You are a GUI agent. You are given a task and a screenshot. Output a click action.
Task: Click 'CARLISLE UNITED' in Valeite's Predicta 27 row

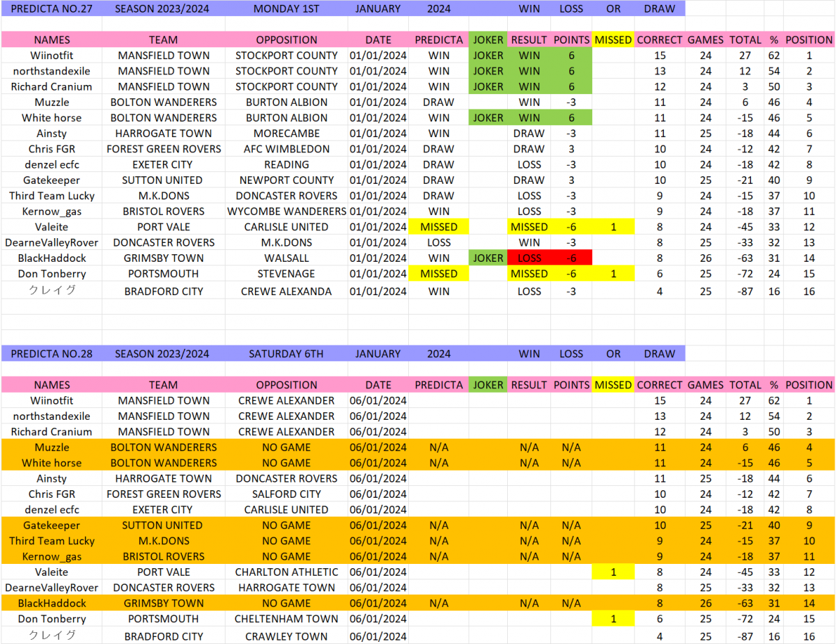(286, 227)
